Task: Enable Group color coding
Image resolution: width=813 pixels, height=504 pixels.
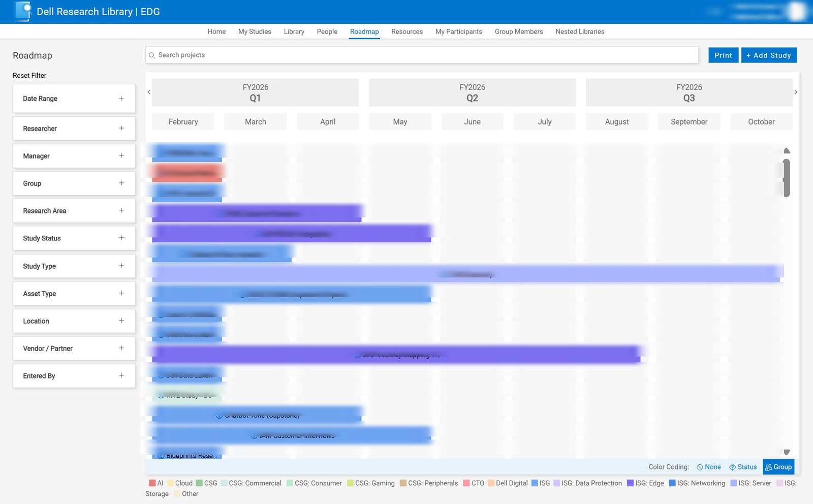Action: (778, 467)
